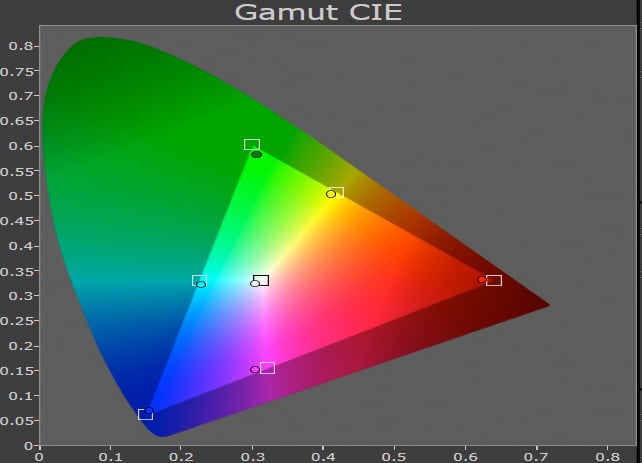
Task: Click the Gamut CIE chart title
Action: pyautogui.click(x=318, y=12)
